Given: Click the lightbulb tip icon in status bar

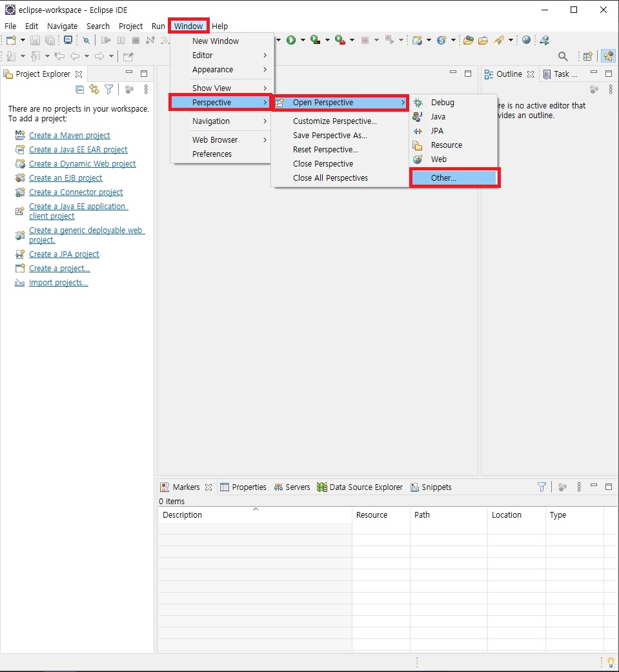Looking at the screenshot, I should pyautogui.click(x=611, y=662).
